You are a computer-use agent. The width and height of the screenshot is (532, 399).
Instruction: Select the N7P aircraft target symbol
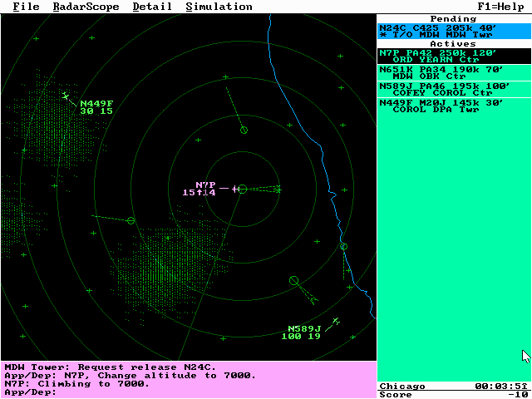236,190
